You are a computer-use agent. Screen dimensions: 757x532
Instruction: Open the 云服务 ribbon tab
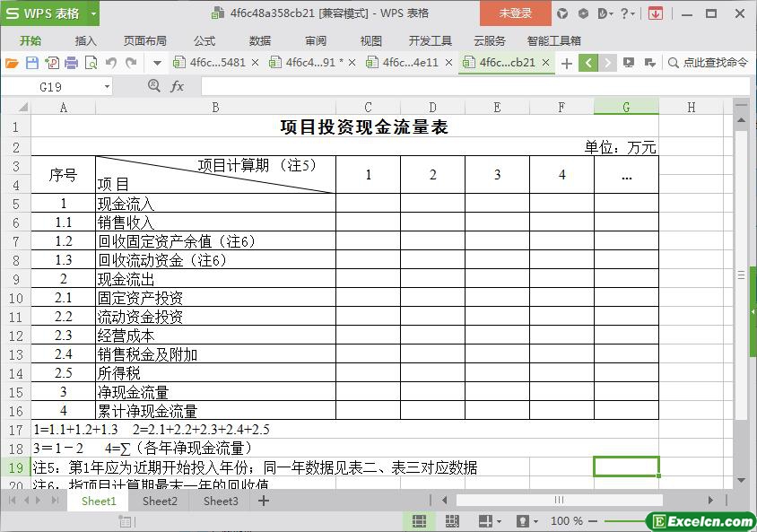(490, 41)
